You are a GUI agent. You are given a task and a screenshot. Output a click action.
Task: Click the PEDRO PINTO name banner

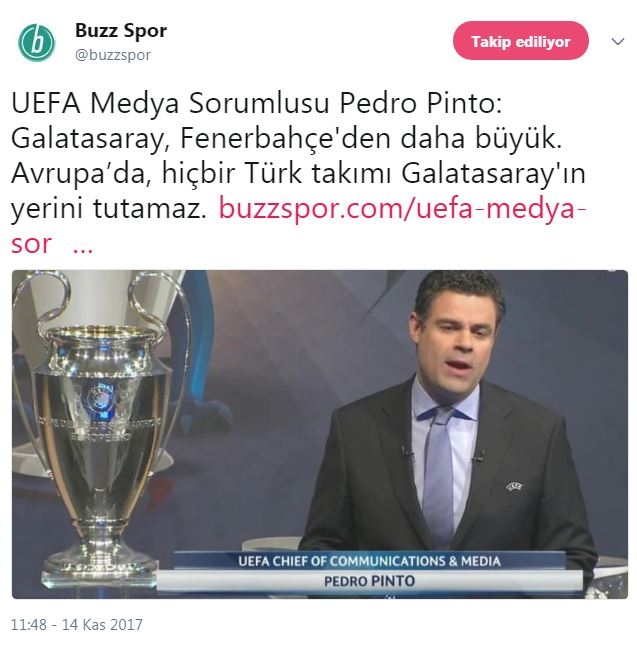369,581
